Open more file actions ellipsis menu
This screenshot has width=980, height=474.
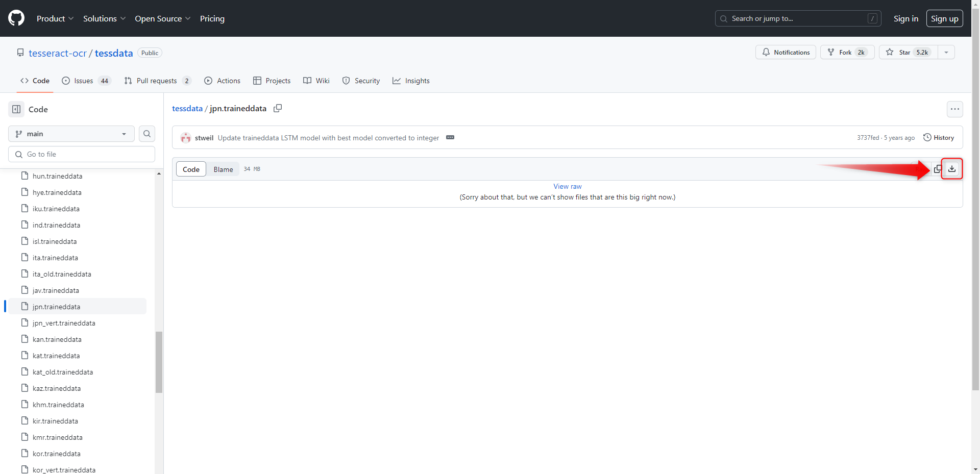tap(955, 109)
